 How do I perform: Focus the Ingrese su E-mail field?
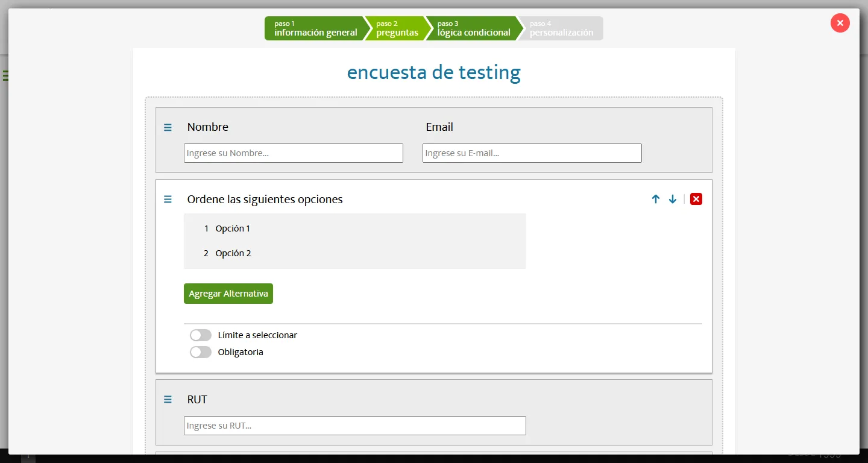tap(532, 153)
